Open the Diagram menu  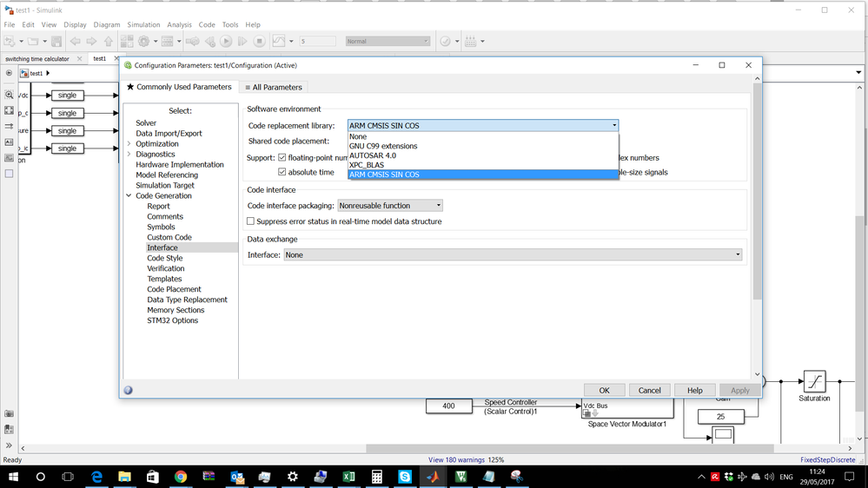pos(106,24)
